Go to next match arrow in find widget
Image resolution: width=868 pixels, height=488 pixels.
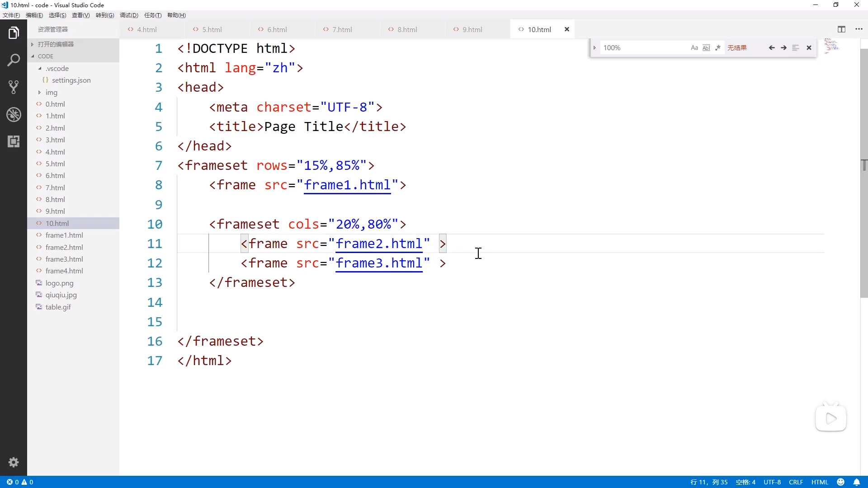[783, 48]
